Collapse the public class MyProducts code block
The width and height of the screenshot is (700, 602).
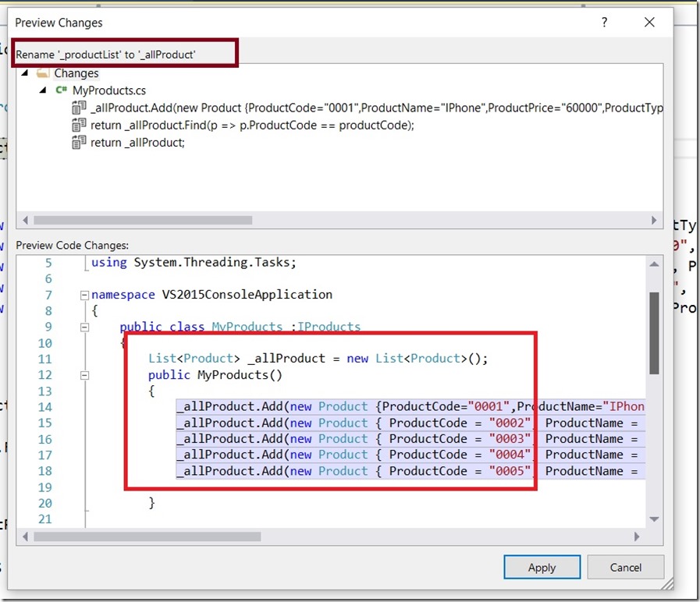(84, 328)
